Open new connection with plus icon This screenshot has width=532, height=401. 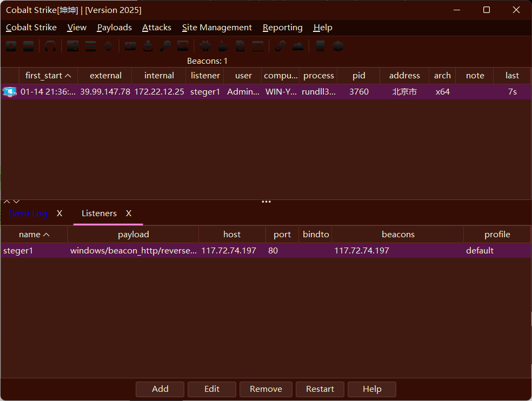pos(11,46)
